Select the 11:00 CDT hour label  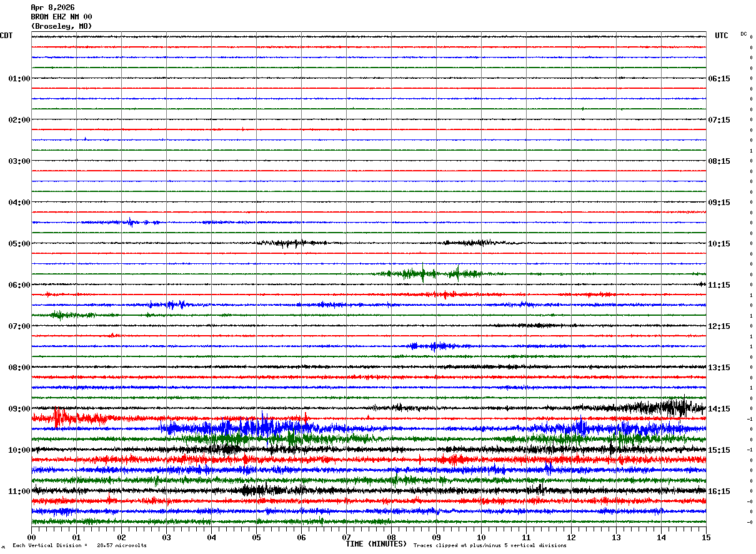[x=19, y=491]
